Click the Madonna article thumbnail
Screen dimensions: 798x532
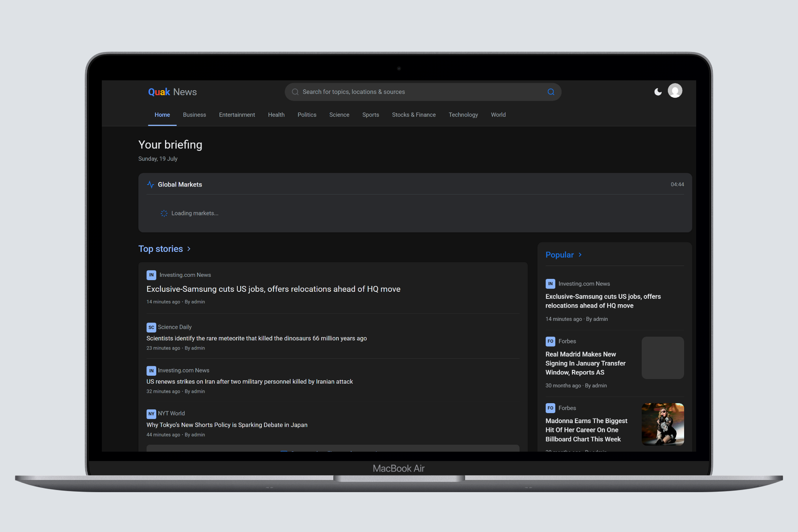pos(663,424)
